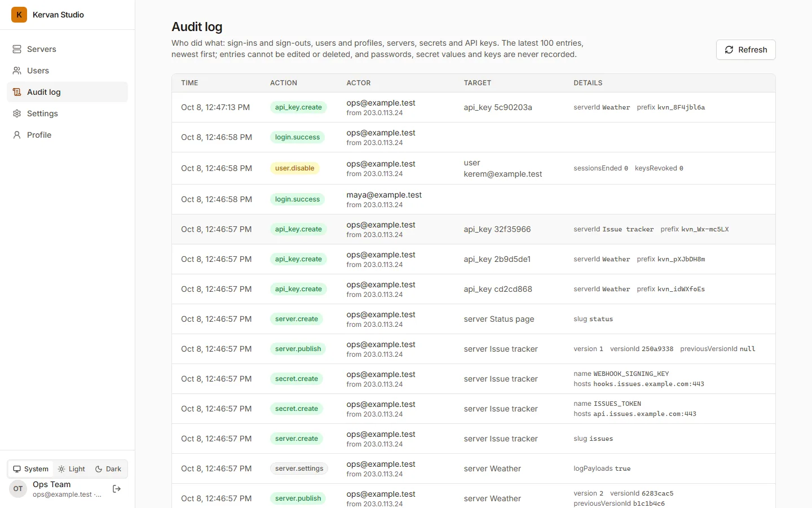Open the Servers page
The width and height of the screenshot is (812, 508).
pos(67,49)
